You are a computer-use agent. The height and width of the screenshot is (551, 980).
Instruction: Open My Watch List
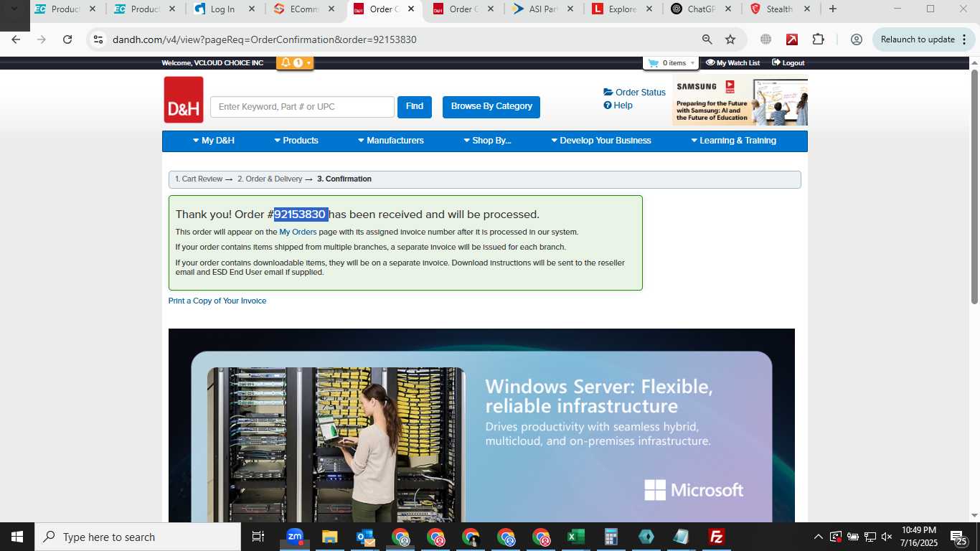point(732,63)
